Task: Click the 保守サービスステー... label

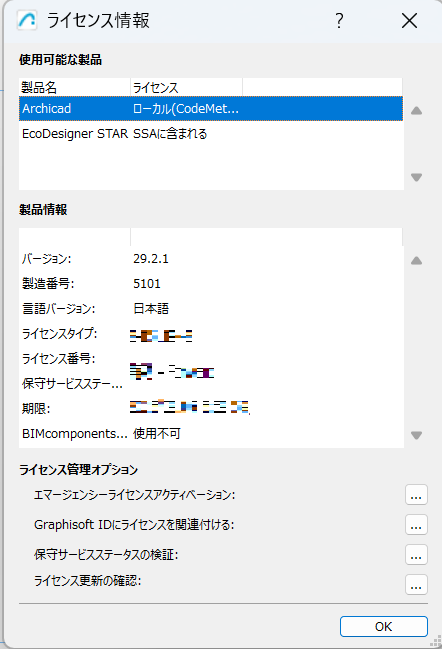Action: coord(72,383)
